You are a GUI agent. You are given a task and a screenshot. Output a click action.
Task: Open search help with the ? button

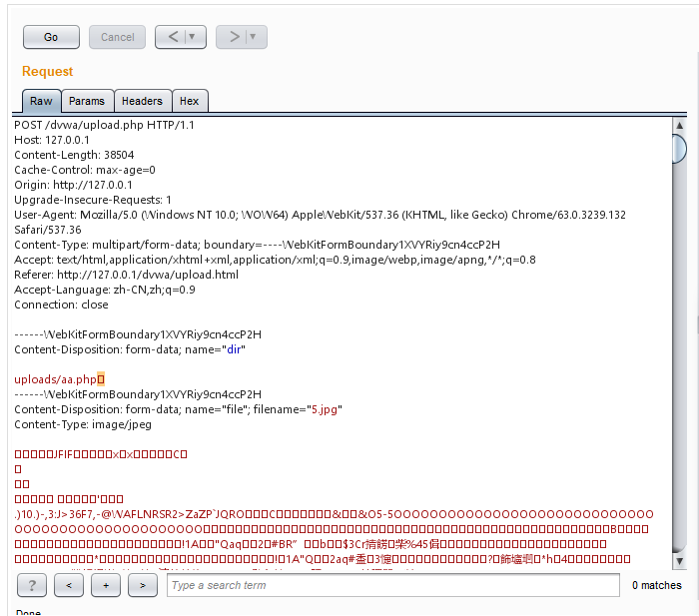32,585
